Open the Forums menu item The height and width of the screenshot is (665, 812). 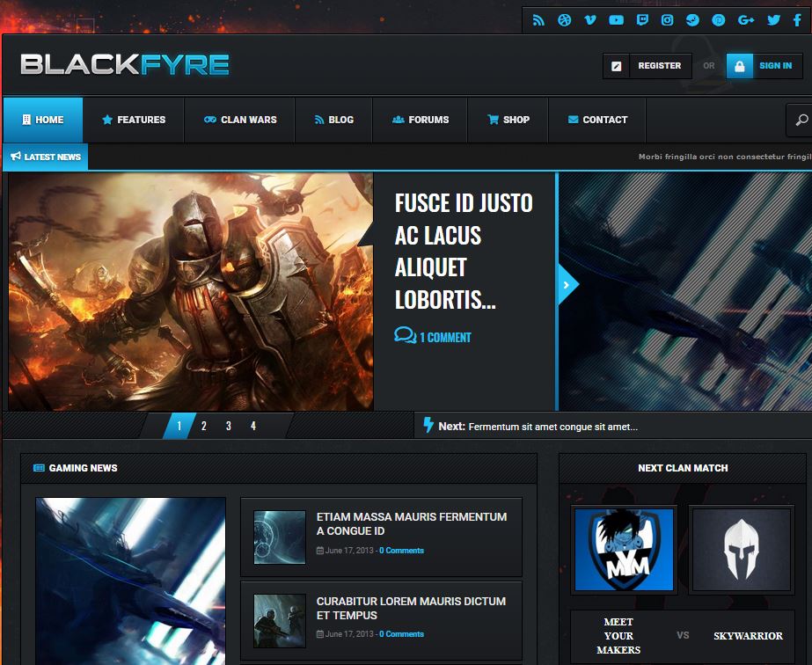coord(420,120)
